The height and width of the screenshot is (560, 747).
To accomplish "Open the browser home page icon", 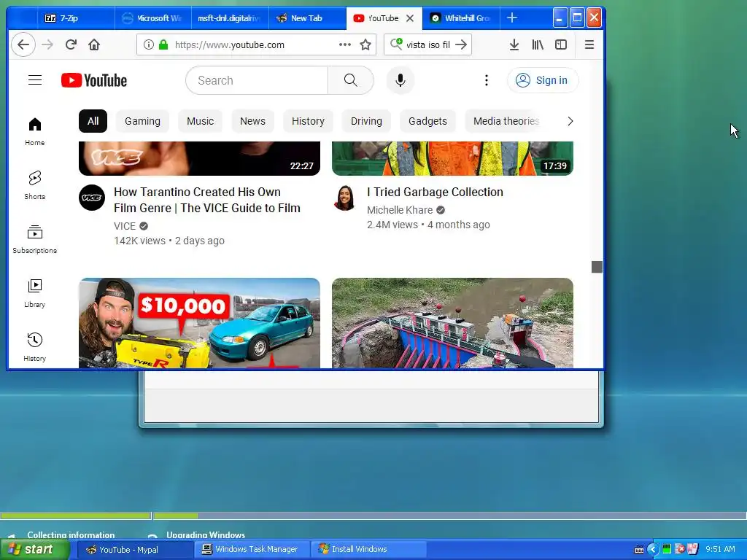I will [x=94, y=44].
